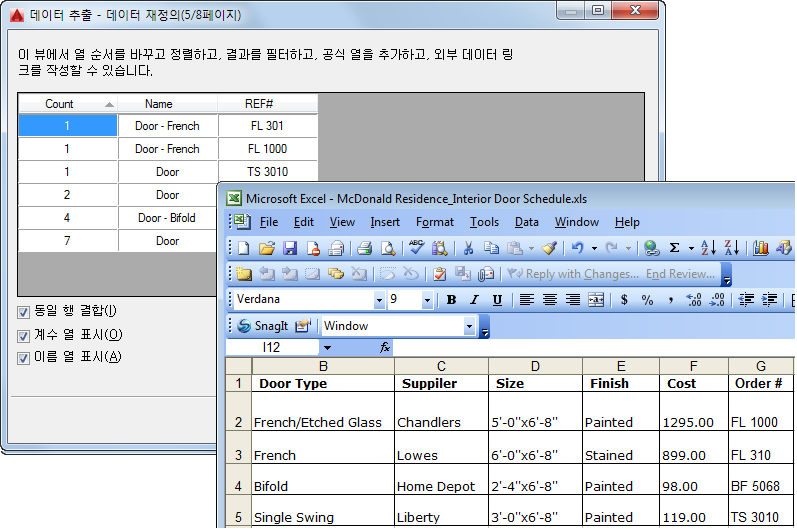Screen dimensions: 797x529
Task: Apply Currency style dollar icon
Action: coord(624,300)
